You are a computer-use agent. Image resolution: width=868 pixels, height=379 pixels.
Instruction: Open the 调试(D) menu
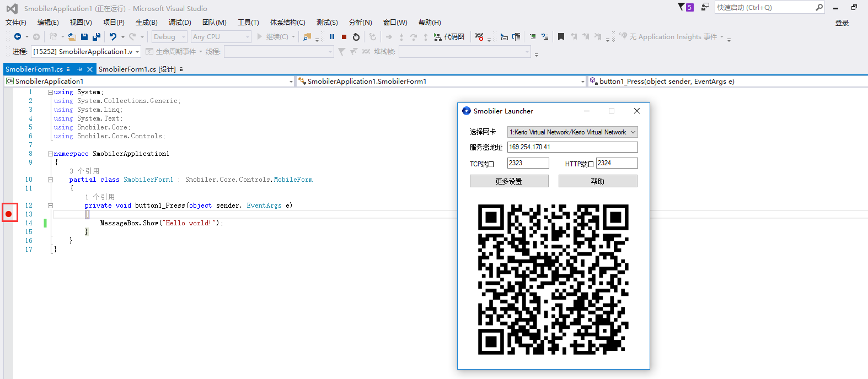(x=180, y=23)
